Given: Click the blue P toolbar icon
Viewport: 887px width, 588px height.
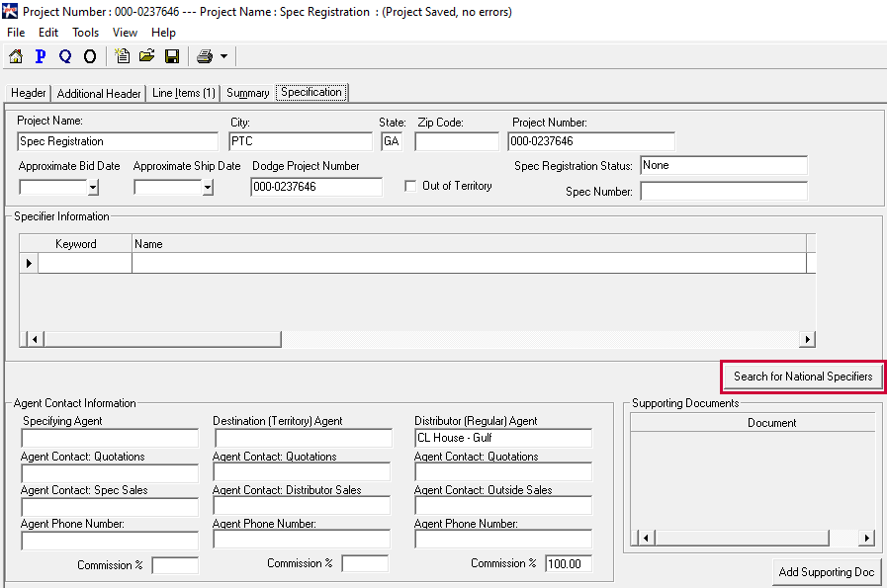Looking at the screenshot, I should pos(41,56).
